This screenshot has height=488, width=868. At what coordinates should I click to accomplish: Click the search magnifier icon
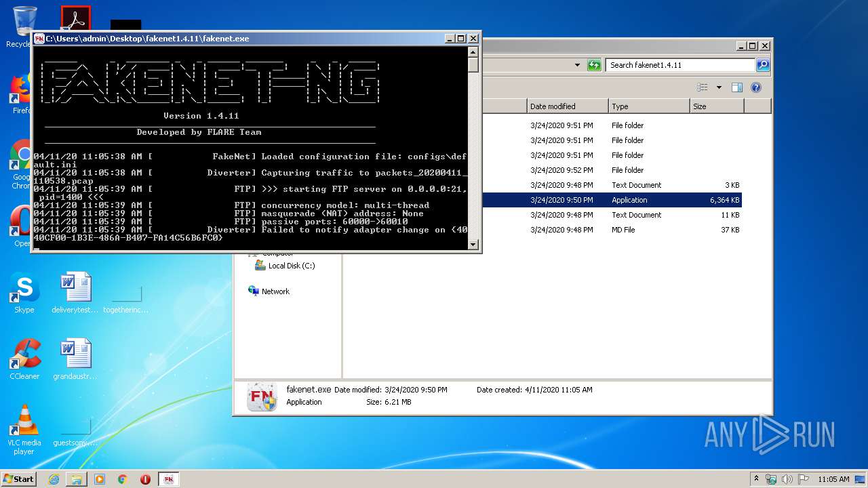tap(763, 65)
